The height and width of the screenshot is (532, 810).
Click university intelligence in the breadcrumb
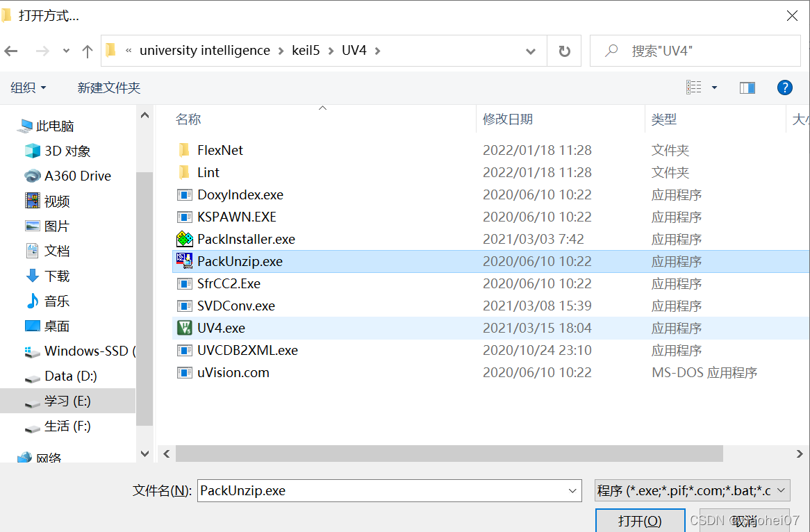[205, 51]
